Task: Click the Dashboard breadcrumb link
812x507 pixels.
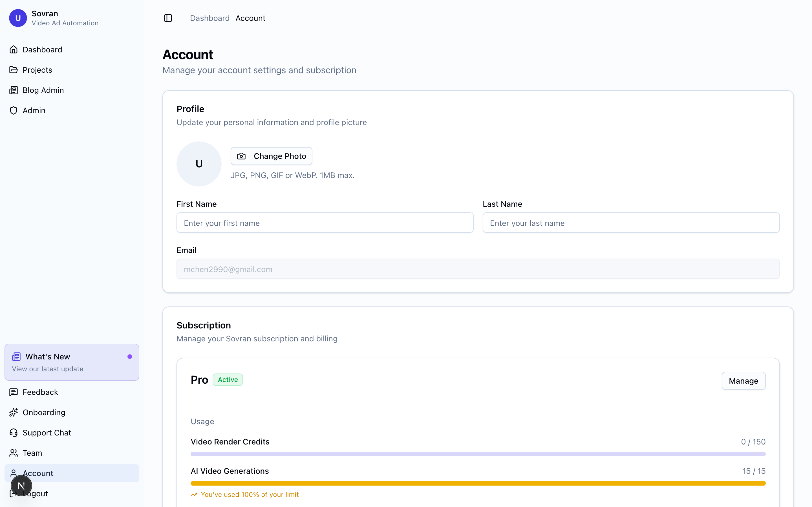Action: click(x=210, y=18)
